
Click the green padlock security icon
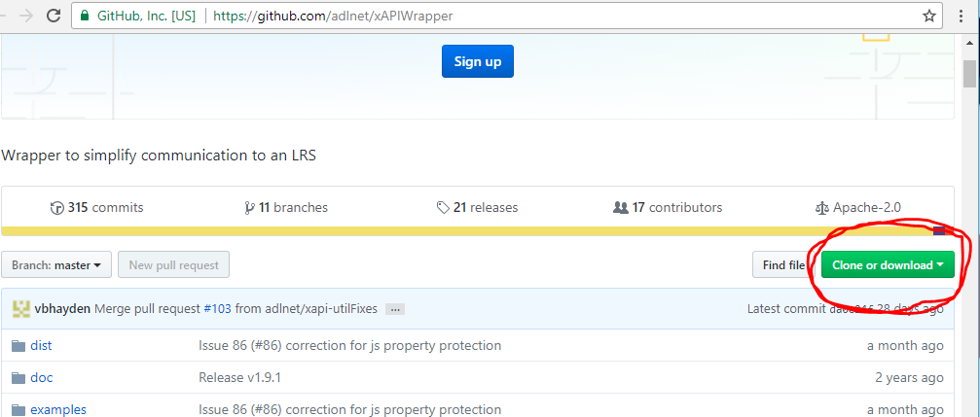[x=85, y=16]
